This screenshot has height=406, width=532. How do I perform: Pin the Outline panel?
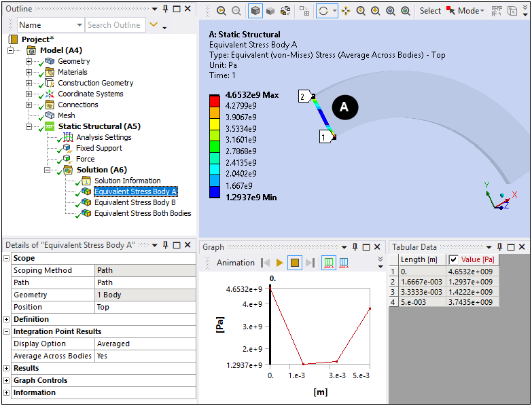click(165, 9)
